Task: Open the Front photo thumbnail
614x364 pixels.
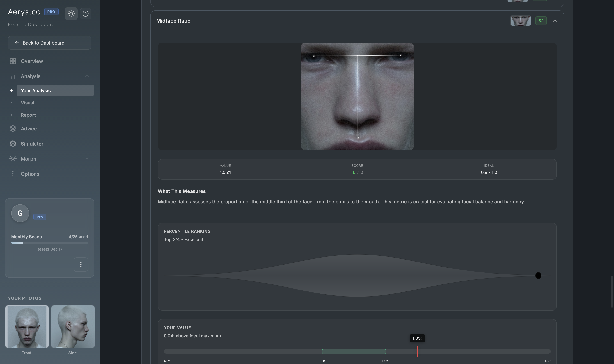Action: tap(27, 326)
